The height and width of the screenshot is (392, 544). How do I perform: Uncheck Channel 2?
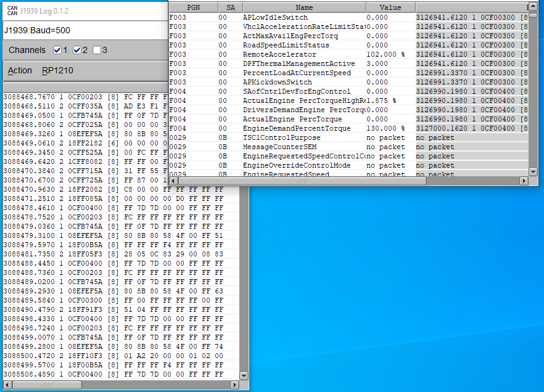76,50
